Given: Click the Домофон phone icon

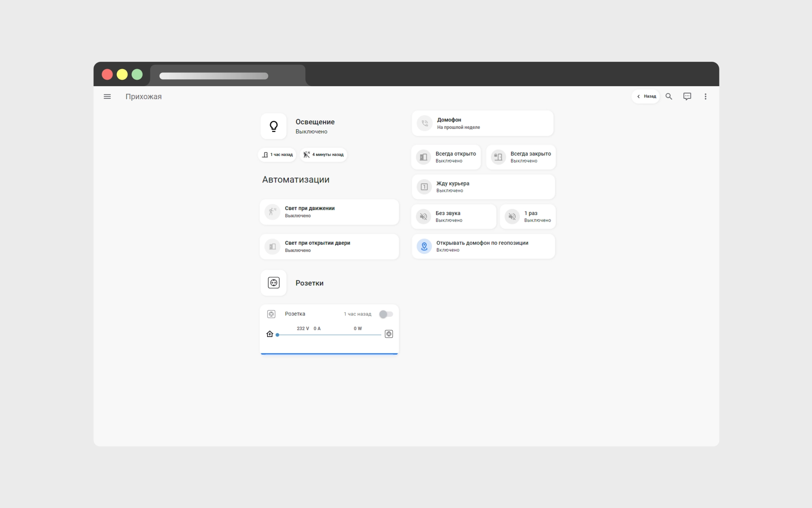Looking at the screenshot, I should 425,124.
